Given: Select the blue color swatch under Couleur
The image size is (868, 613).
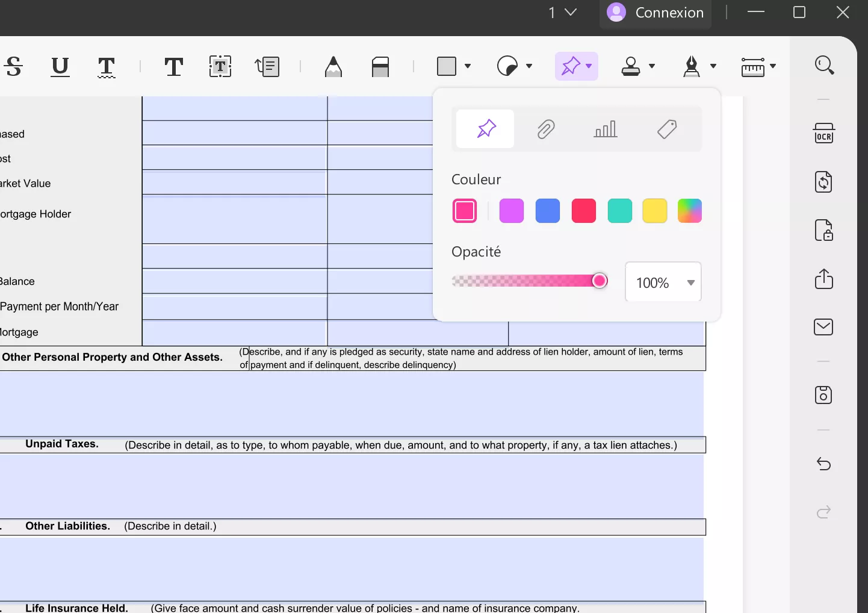Looking at the screenshot, I should (x=548, y=211).
